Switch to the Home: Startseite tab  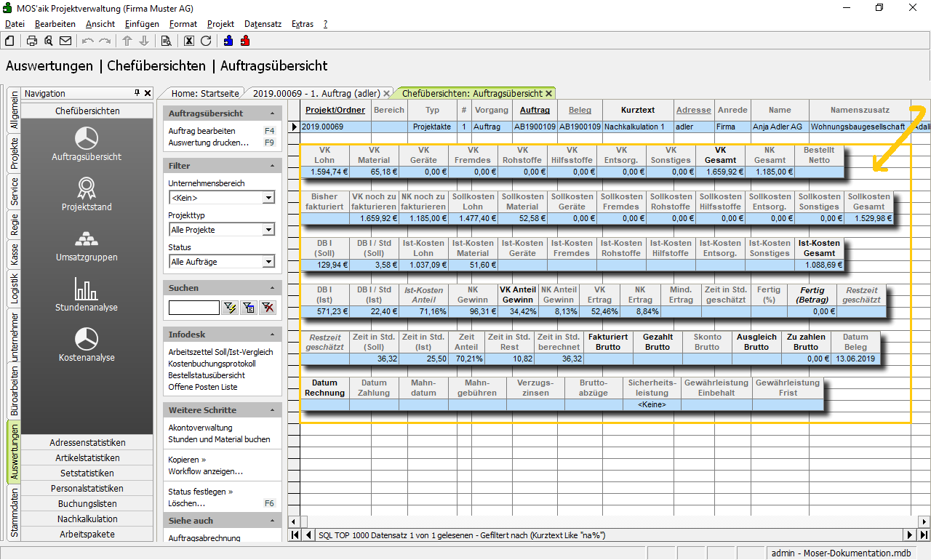click(x=205, y=93)
